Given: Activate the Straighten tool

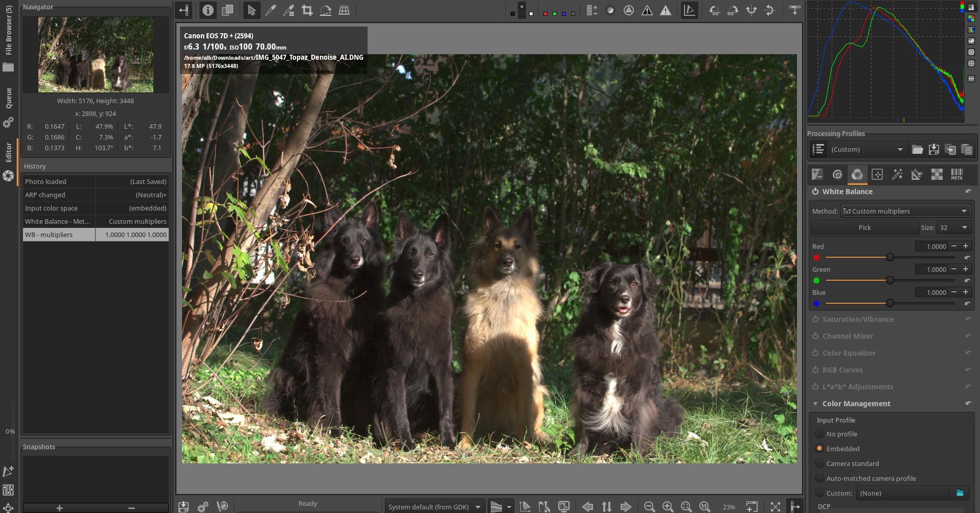Looking at the screenshot, I should pos(326,10).
